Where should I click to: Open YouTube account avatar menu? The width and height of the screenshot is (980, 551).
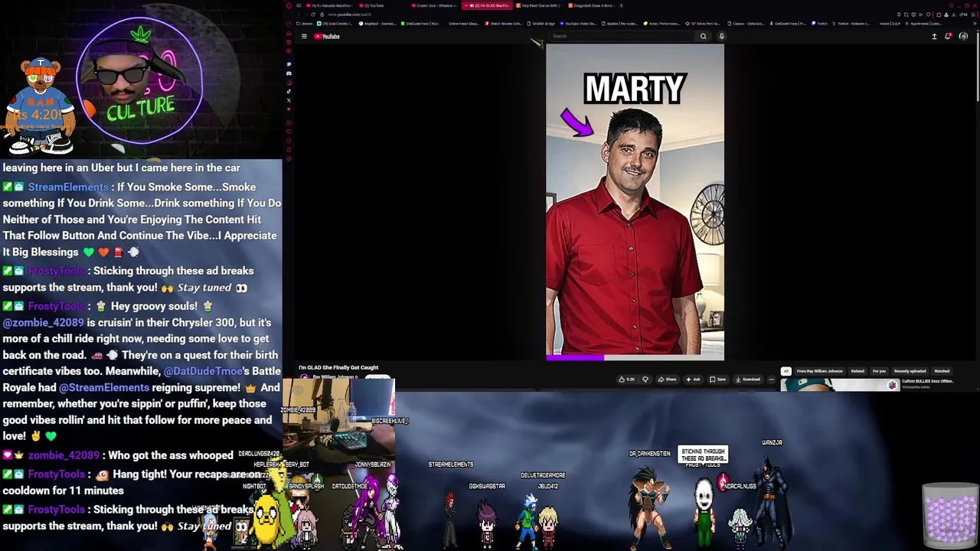click(x=963, y=36)
